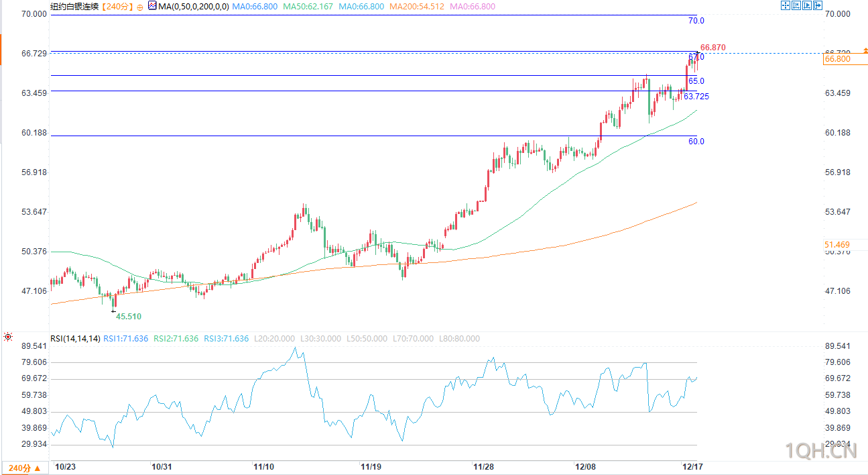Click the 66.800 current price tag
The height and width of the screenshot is (475, 868).
[838, 59]
